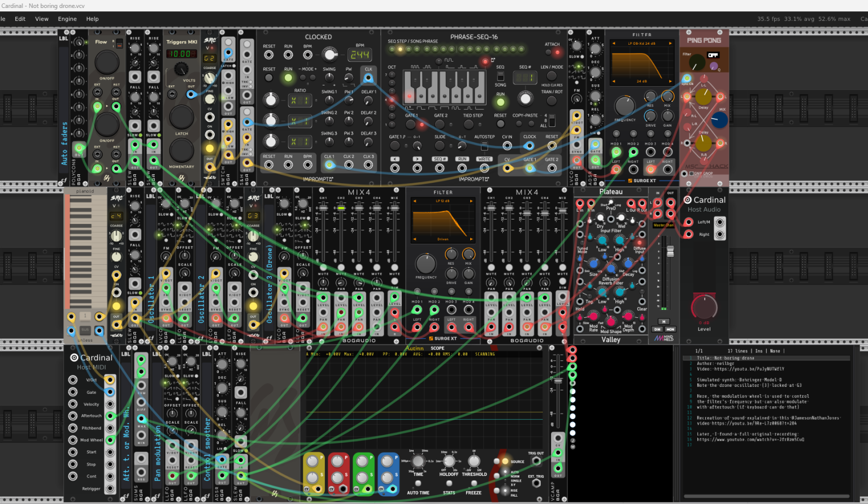Click the 'Title: Not boring drone' line

[x=726, y=358]
